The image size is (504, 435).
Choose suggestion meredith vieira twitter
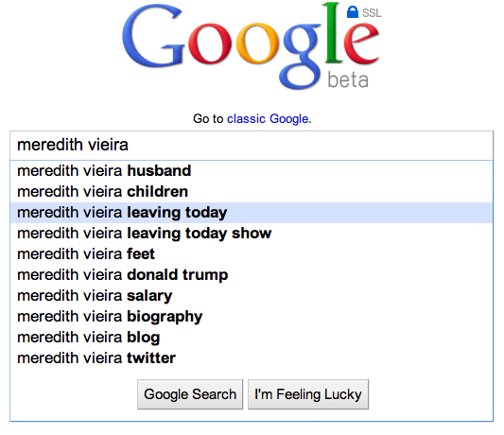(252, 358)
